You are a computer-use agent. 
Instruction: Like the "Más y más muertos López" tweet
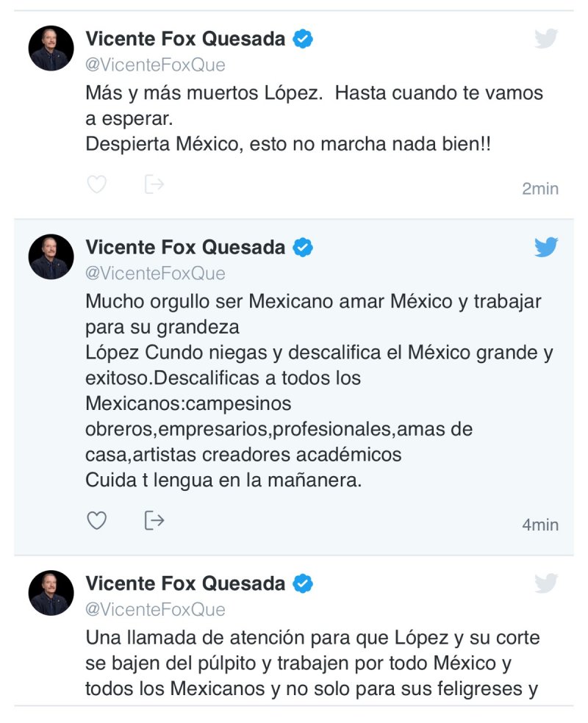[97, 184]
